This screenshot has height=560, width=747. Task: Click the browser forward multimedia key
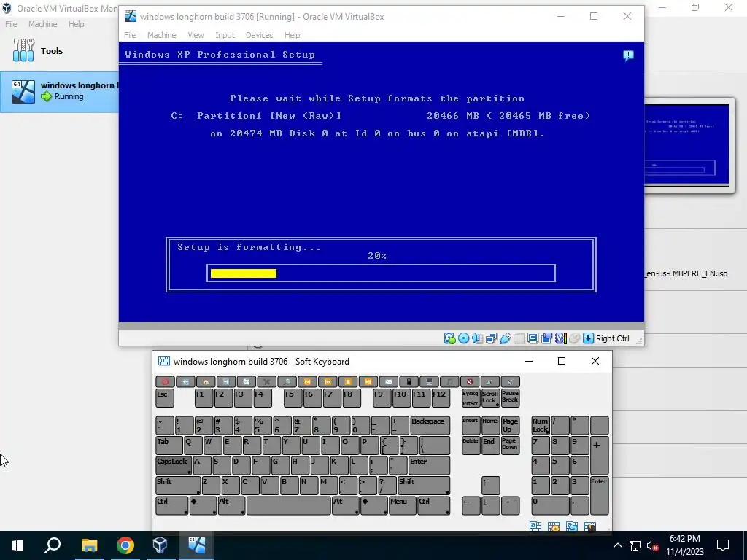point(226,382)
